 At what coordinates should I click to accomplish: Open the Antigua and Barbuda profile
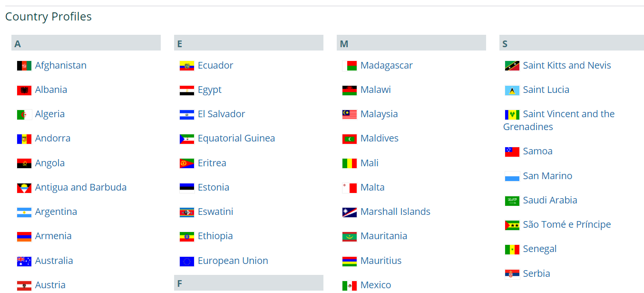click(81, 187)
